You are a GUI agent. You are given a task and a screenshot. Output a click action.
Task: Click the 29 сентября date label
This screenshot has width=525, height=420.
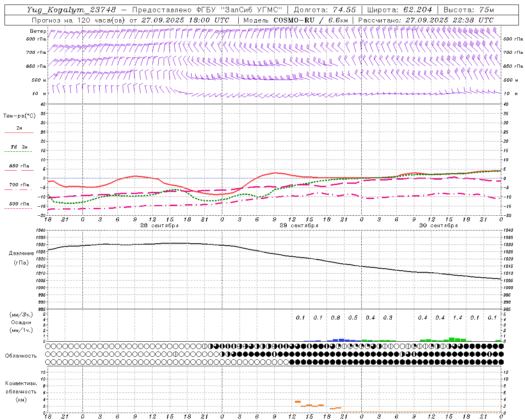coord(299,226)
